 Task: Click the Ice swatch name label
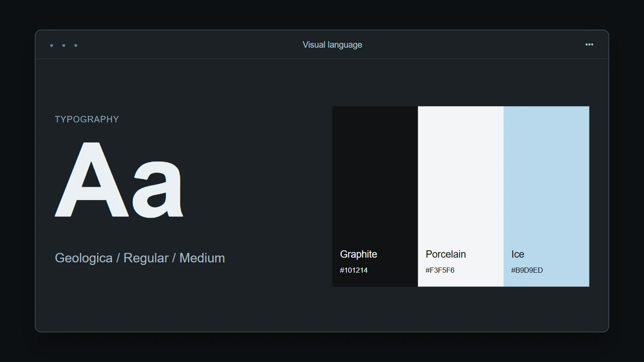pyautogui.click(x=518, y=254)
